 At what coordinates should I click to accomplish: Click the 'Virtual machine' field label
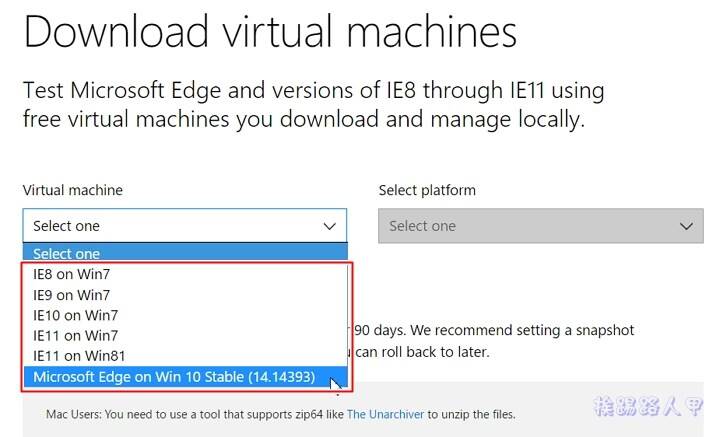click(x=73, y=190)
